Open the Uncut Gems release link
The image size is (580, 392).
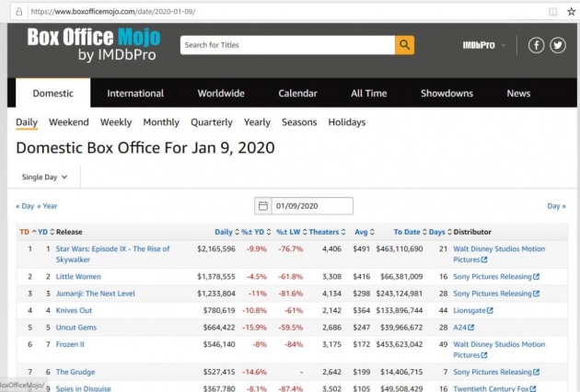click(x=76, y=328)
